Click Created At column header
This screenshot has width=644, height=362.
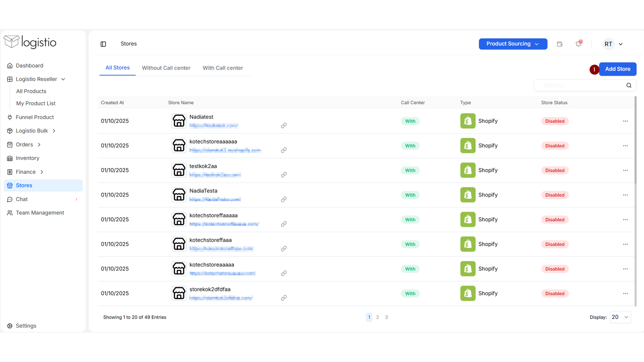(x=112, y=103)
